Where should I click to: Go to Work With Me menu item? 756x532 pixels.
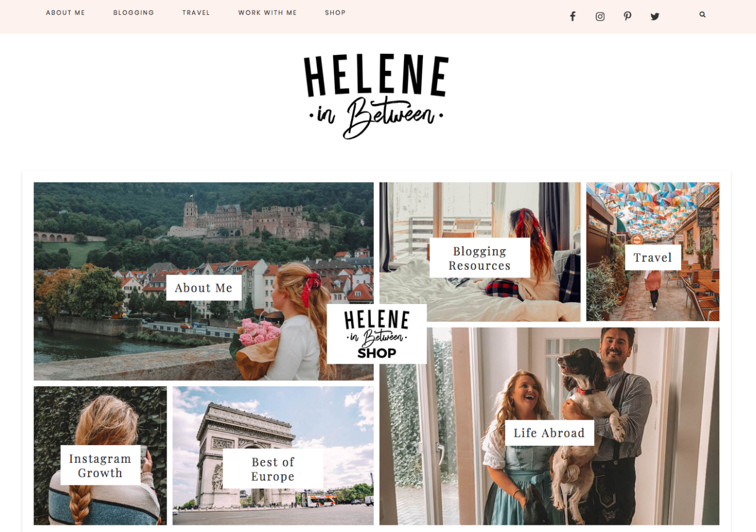(268, 13)
